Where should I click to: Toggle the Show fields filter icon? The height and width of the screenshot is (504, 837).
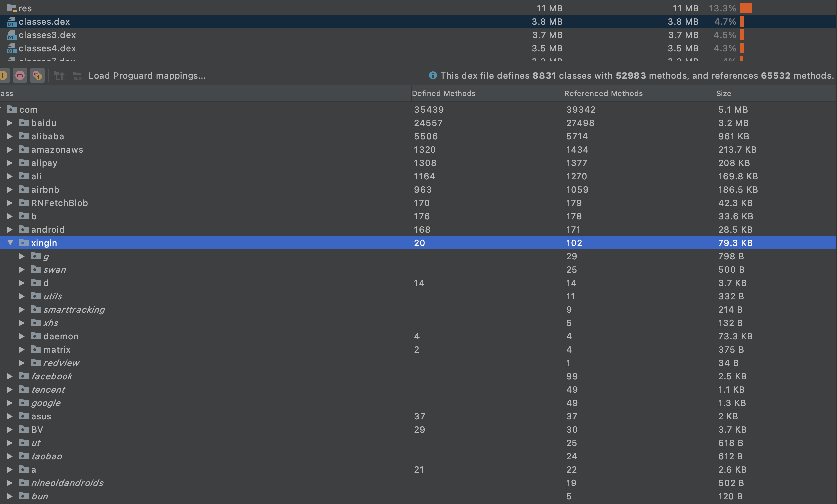[4, 75]
